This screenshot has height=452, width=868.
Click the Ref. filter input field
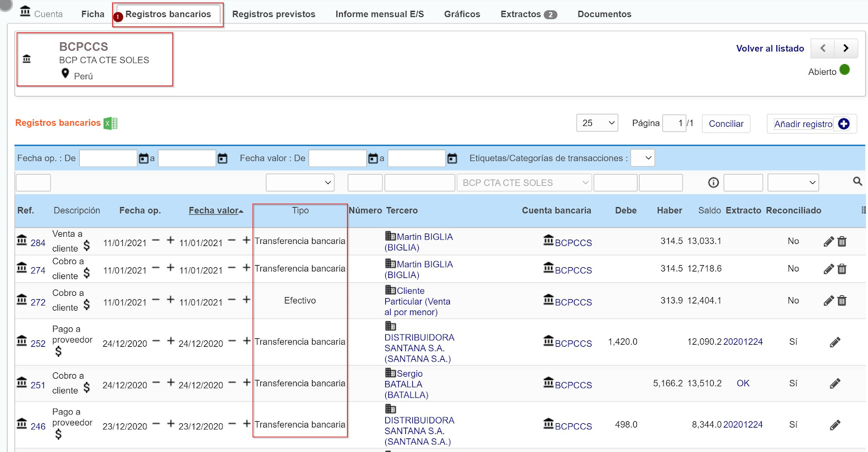coord(33,183)
